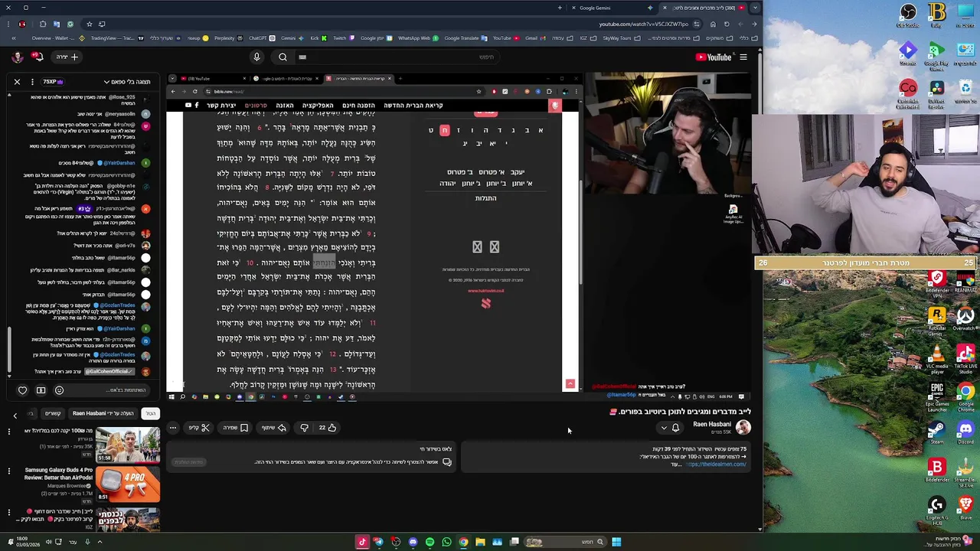Image resolution: width=980 pixels, height=551 pixels.
Task: Open a new browser tab with plus
Action: tap(560, 8)
